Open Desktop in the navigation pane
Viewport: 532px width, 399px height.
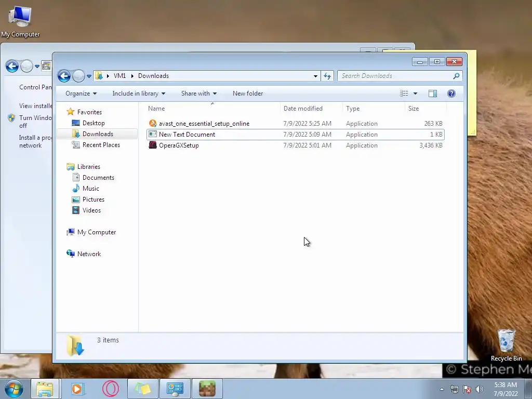94,123
